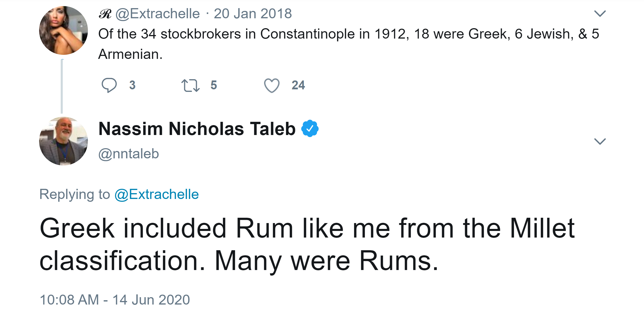Click @Extrachelle handle in original tweet
This screenshot has width=644, height=319.
(x=158, y=14)
